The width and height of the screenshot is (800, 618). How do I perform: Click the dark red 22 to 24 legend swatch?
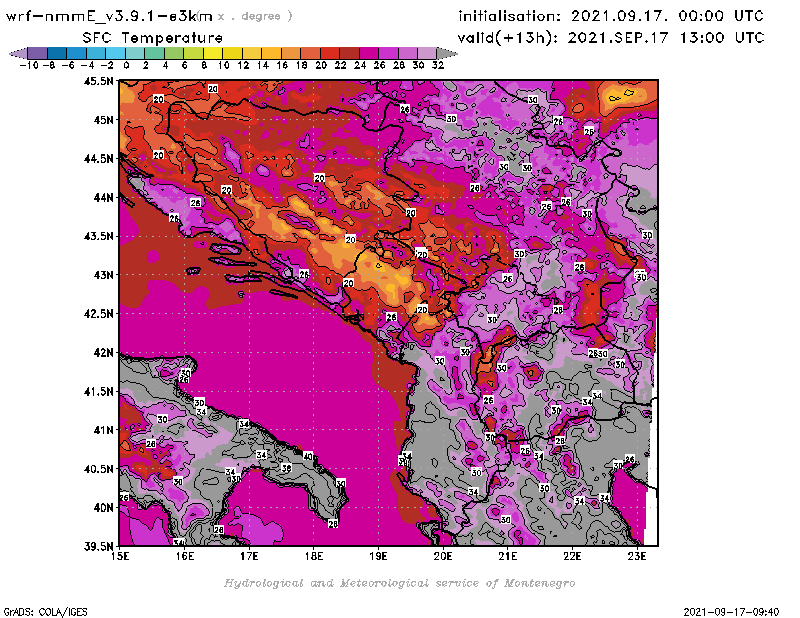coord(349,53)
